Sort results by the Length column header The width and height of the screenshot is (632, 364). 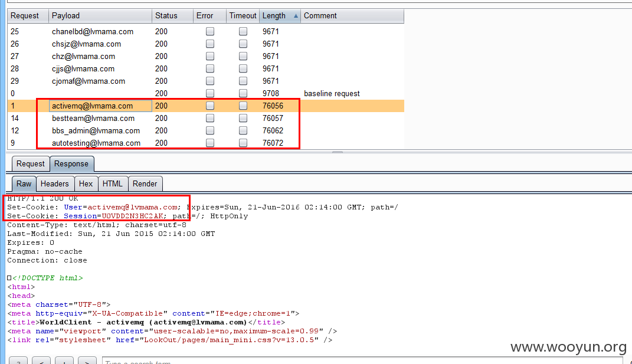point(280,16)
